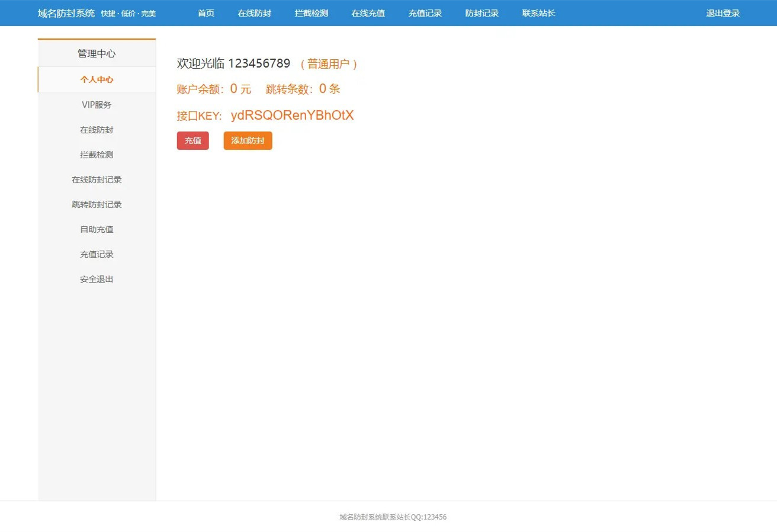Viewport: 777px width, 532px height.
Task: Click the 快捷·低价·完美 slogan in header
Action: tap(129, 14)
